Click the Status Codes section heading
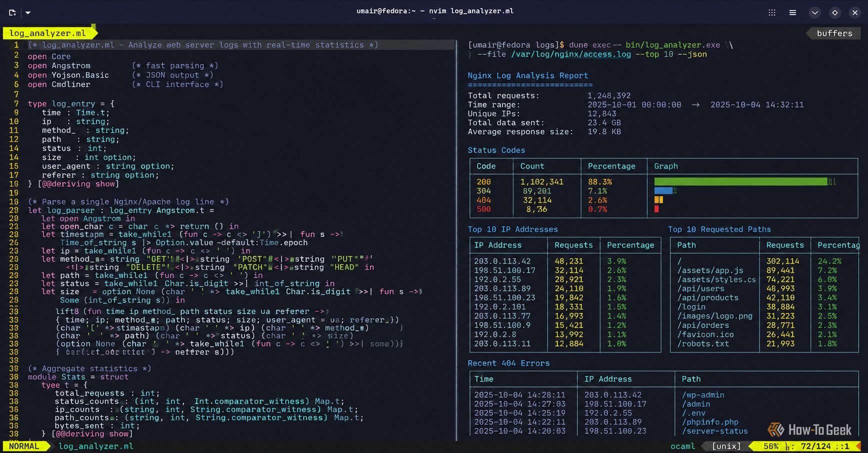This screenshot has width=868, height=453. pyautogui.click(x=496, y=150)
